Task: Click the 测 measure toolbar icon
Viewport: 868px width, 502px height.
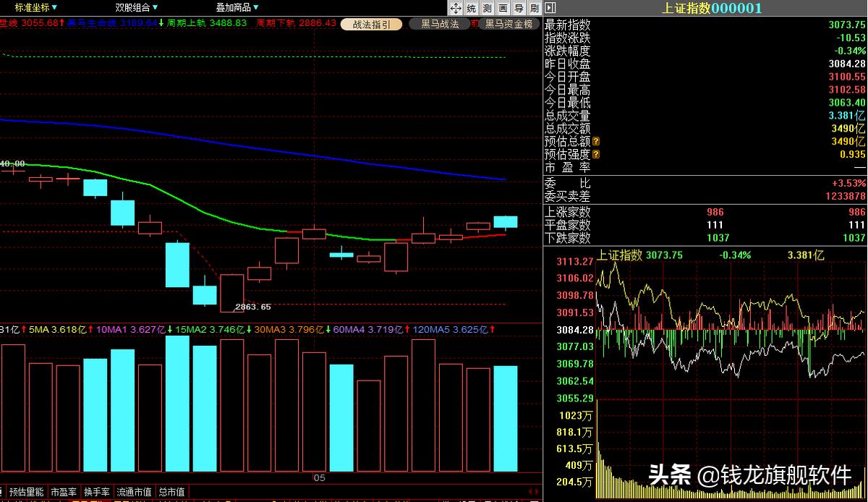Action: point(488,9)
